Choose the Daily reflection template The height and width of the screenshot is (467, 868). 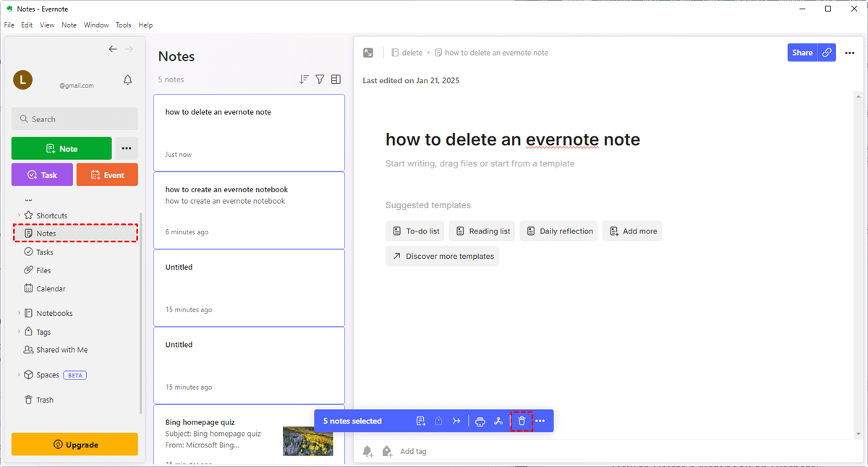coord(558,231)
